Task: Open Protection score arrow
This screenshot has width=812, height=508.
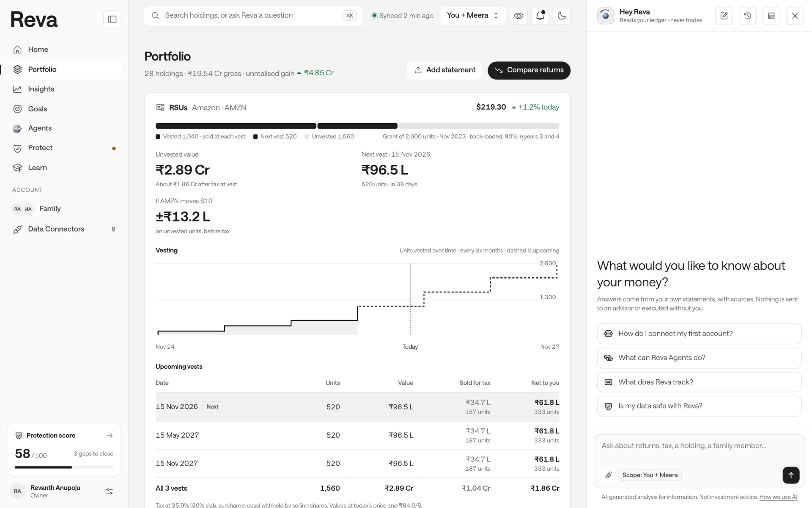Action: pyautogui.click(x=110, y=436)
